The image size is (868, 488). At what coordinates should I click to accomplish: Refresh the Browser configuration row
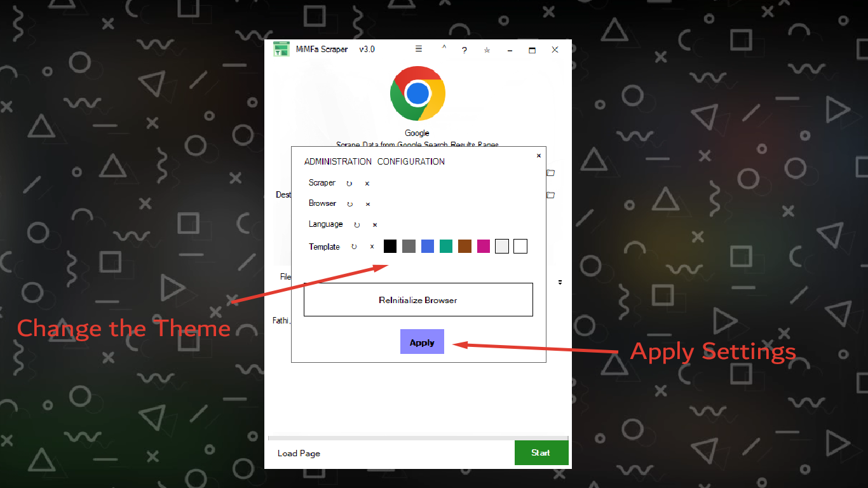(x=349, y=204)
